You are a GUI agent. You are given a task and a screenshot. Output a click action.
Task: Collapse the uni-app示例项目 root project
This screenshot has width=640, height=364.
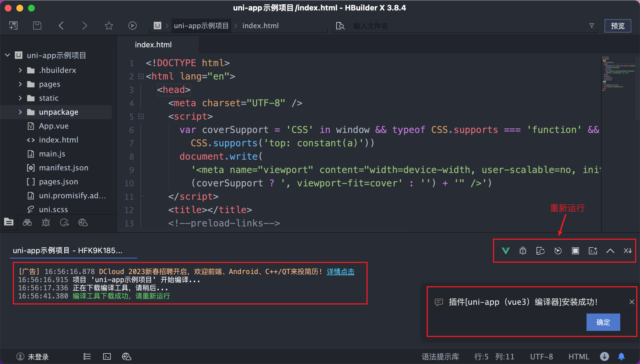pyautogui.click(x=8, y=55)
